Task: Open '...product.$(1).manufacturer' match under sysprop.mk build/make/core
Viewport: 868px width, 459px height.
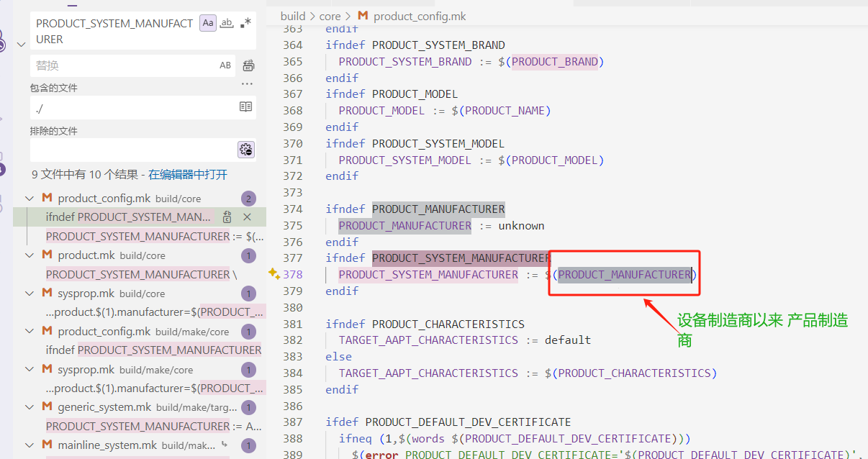Action: [x=155, y=388]
